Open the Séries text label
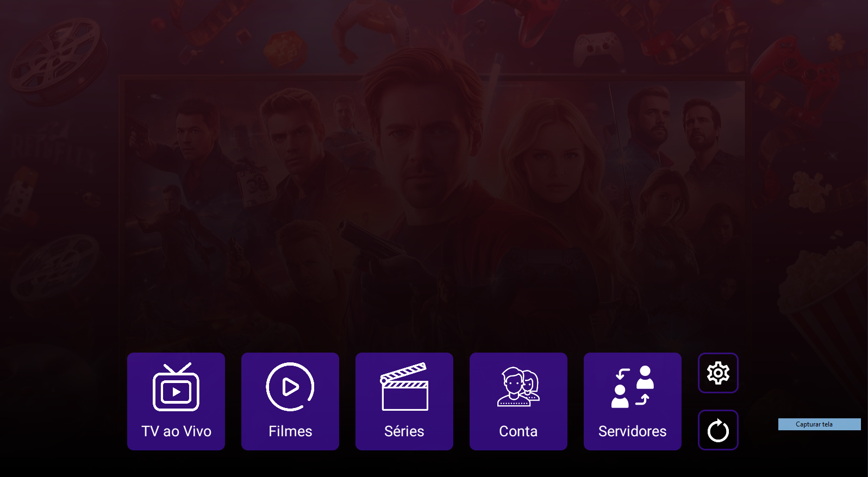The width and height of the screenshot is (868, 477). click(x=404, y=431)
